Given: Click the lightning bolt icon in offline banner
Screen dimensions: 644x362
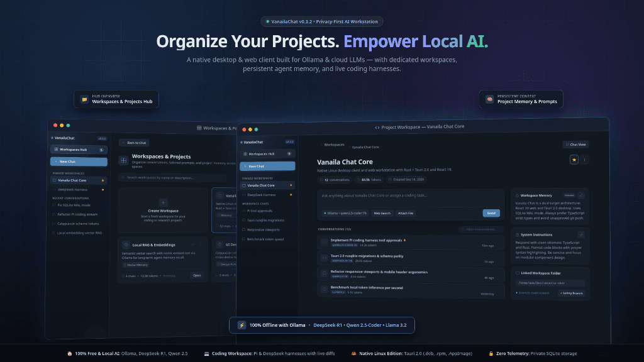Looking at the screenshot, I should click(x=242, y=325).
